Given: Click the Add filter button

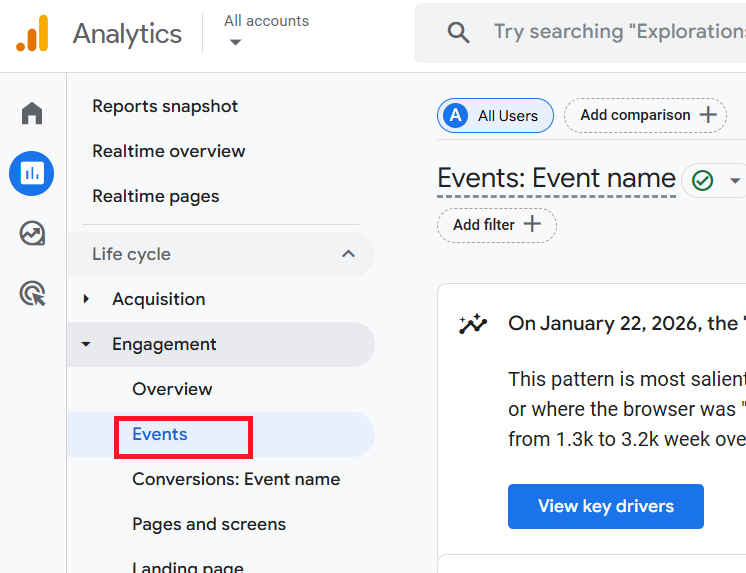Looking at the screenshot, I should coord(496,225).
